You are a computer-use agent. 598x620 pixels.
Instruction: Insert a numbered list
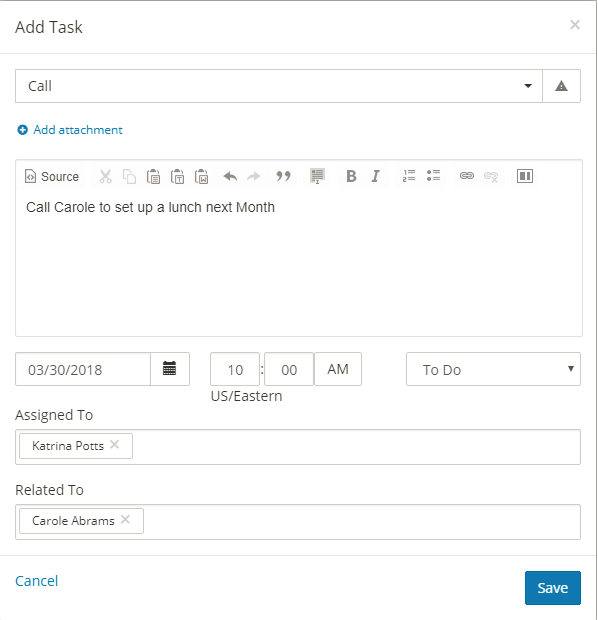click(x=409, y=176)
